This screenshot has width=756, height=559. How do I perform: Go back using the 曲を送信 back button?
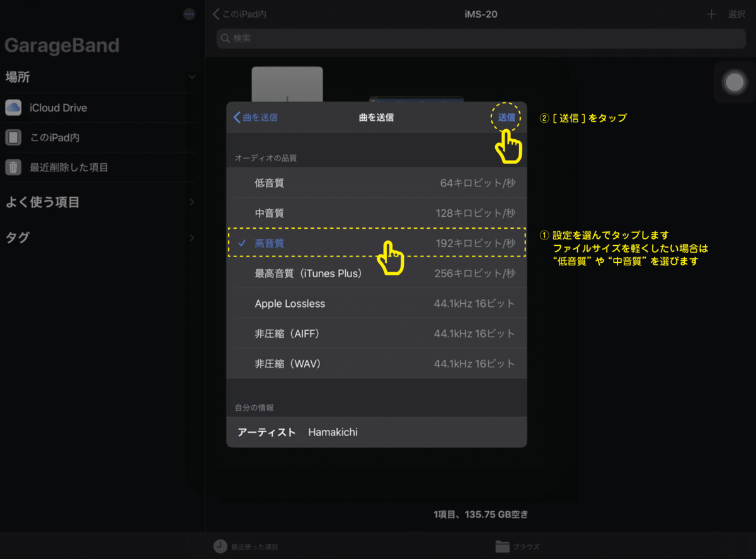(256, 117)
